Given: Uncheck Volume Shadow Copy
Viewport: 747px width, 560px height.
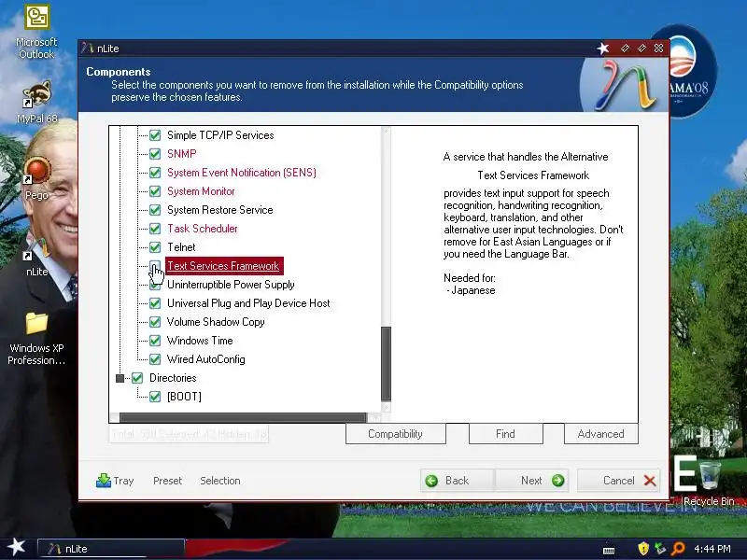Looking at the screenshot, I should [x=155, y=322].
